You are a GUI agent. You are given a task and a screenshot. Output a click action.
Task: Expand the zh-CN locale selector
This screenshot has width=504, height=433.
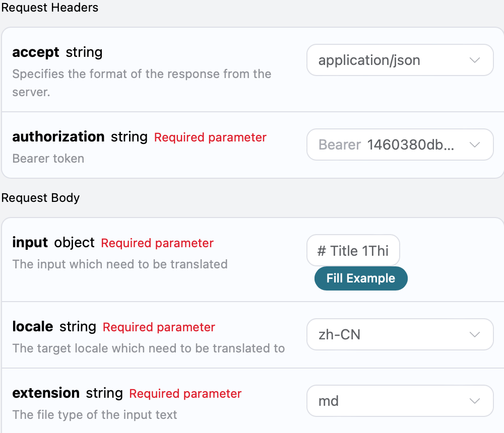[393, 335]
